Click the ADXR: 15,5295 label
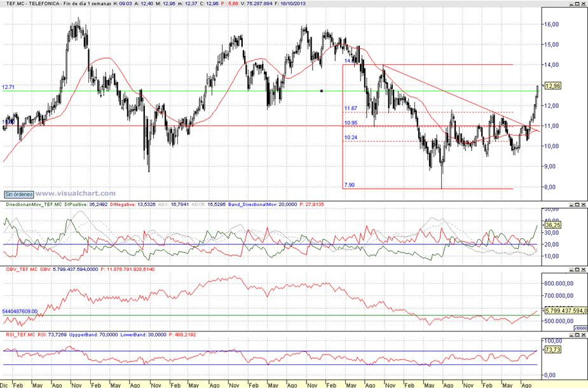588x388 pixels. click(x=209, y=205)
